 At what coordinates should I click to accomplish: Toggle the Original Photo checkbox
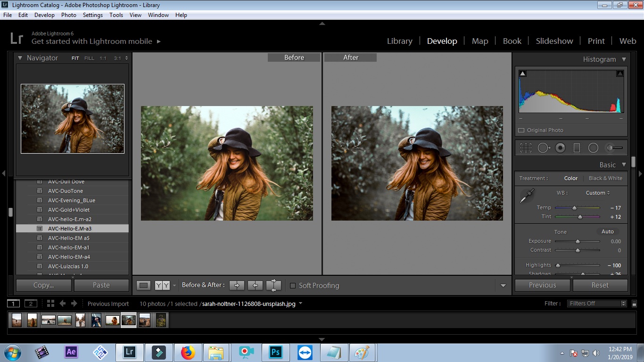click(521, 131)
